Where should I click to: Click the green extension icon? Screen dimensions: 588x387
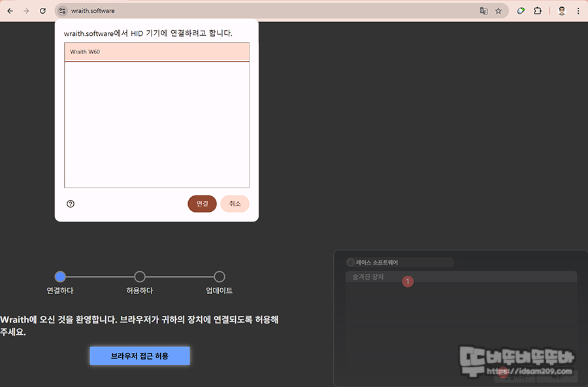(521, 11)
